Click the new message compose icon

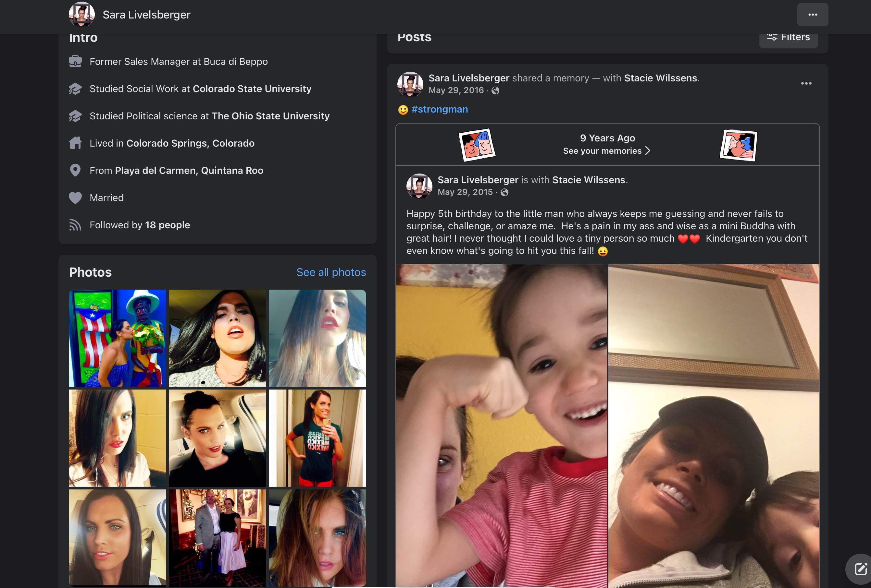point(861,569)
